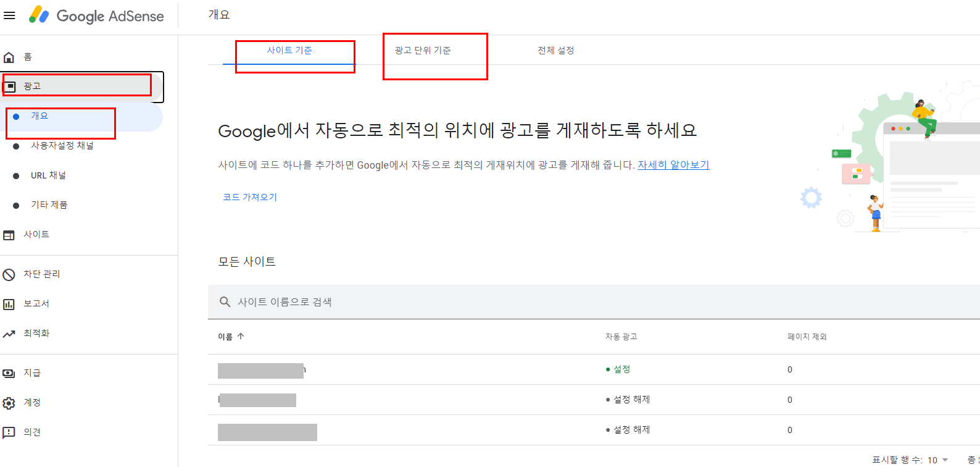Switch to 전체 설정 tab
The height and width of the screenshot is (467, 980).
pyautogui.click(x=556, y=51)
